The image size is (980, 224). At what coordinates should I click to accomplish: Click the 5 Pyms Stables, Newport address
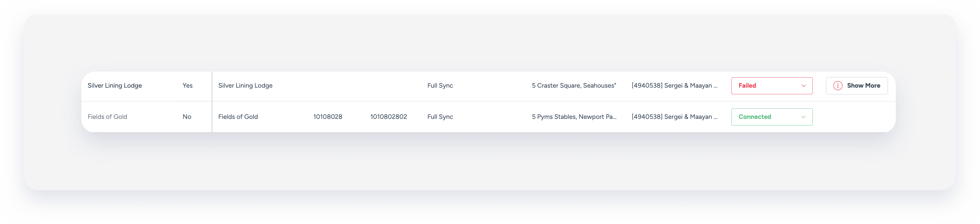574,117
